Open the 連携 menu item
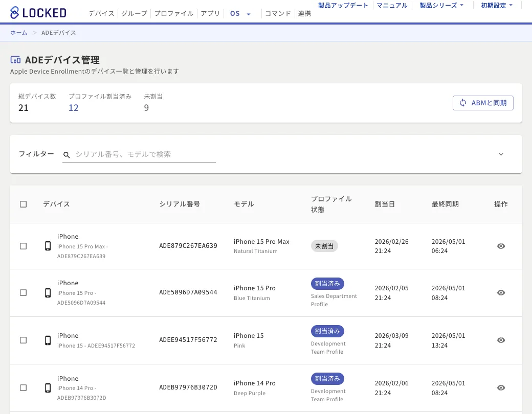 coord(304,14)
